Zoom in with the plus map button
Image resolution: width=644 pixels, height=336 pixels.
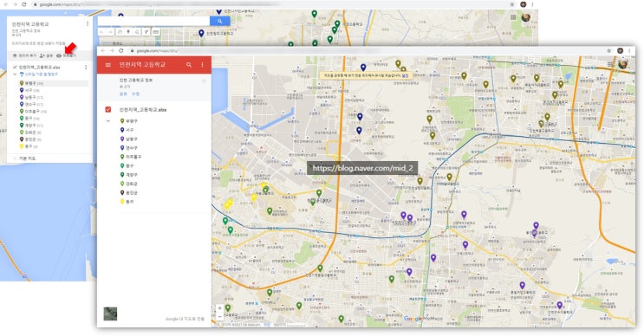220,308
